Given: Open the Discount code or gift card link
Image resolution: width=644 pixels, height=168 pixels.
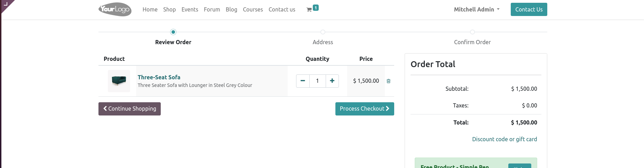Looking at the screenshot, I should pos(504,139).
